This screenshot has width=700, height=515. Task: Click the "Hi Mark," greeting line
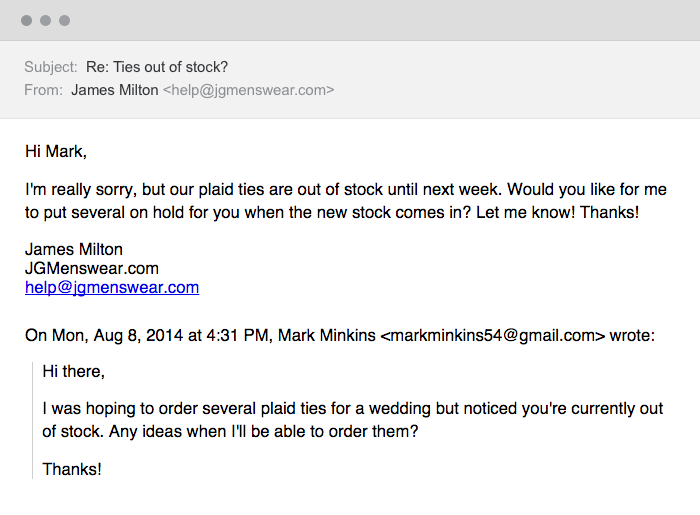[x=56, y=152]
